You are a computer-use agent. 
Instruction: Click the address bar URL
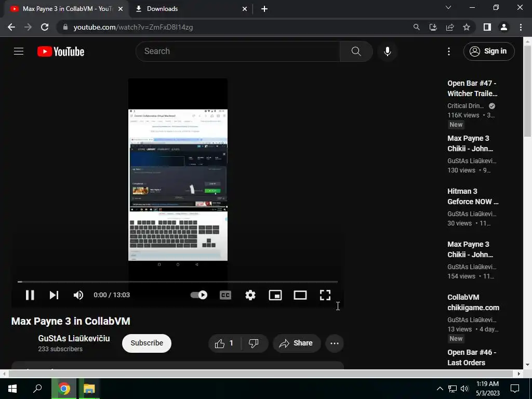pos(133,27)
